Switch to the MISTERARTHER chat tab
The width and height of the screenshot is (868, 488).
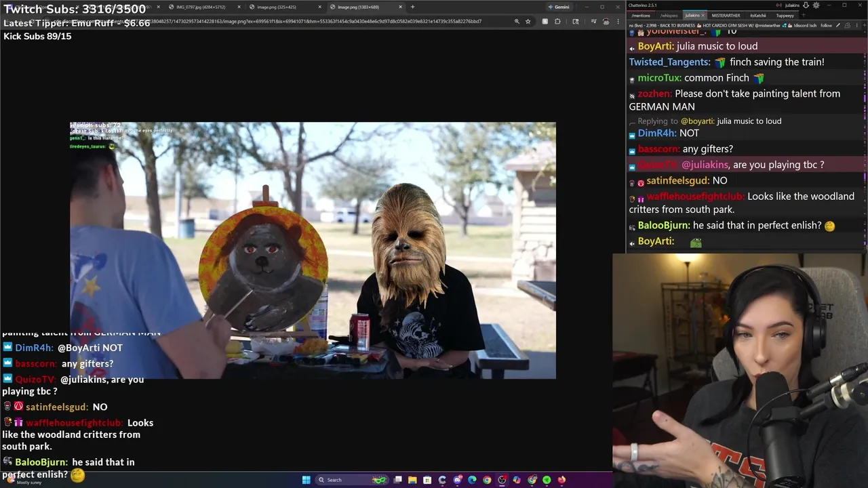click(726, 15)
